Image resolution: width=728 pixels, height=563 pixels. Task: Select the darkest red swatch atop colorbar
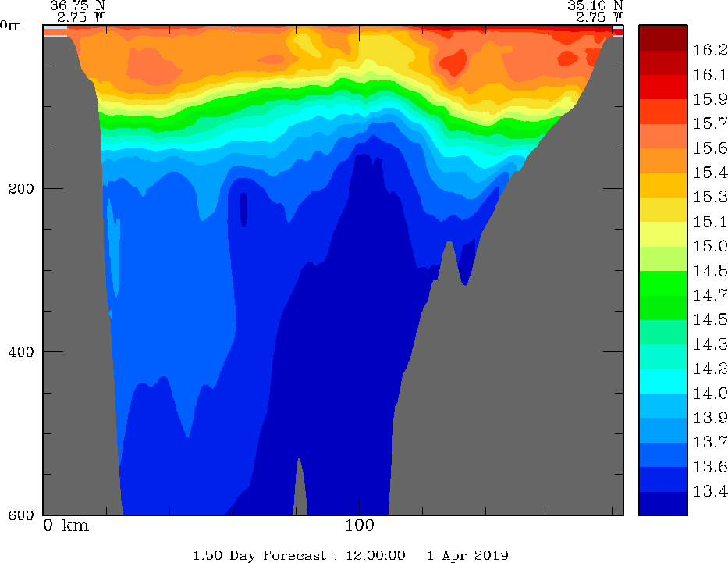pyautogui.click(x=662, y=37)
